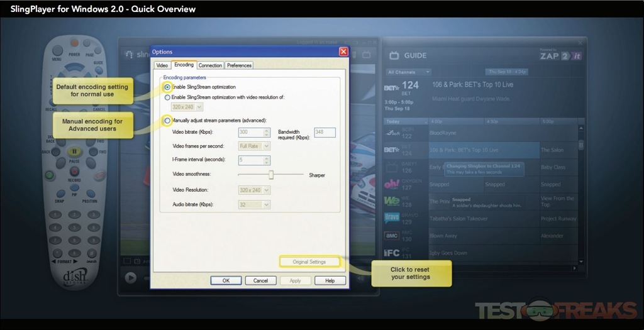Click the IFC channel 131 logo
This screenshot has width=644, height=330.
[x=392, y=253]
